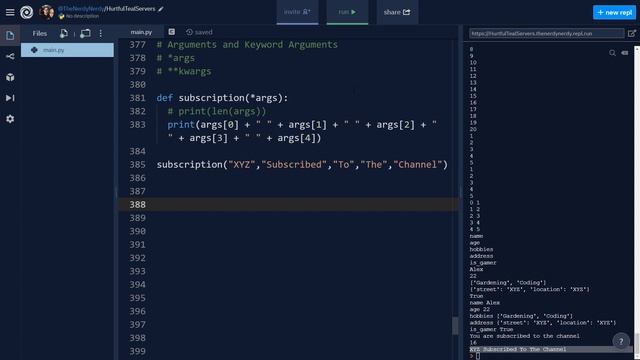Viewport: 640px width, 360px height.
Task: Clear the console with eraser icon
Action: coord(624,53)
